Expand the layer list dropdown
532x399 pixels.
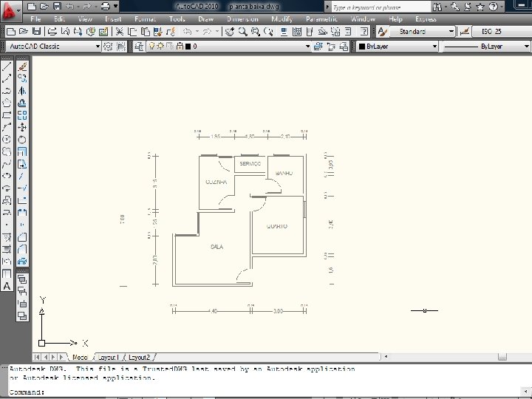pyautogui.click(x=307, y=47)
